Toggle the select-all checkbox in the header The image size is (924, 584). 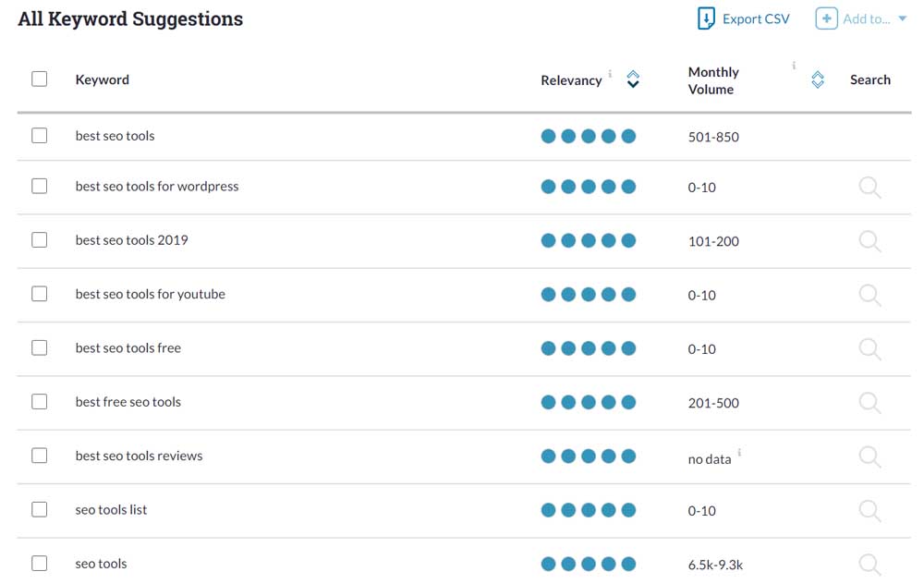[40, 79]
